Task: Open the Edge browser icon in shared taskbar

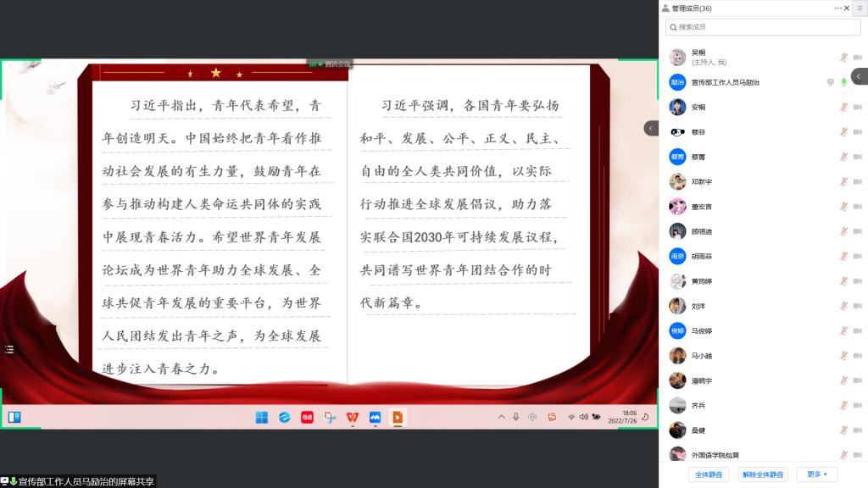Action: pyautogui.click(x=285, y=417)
